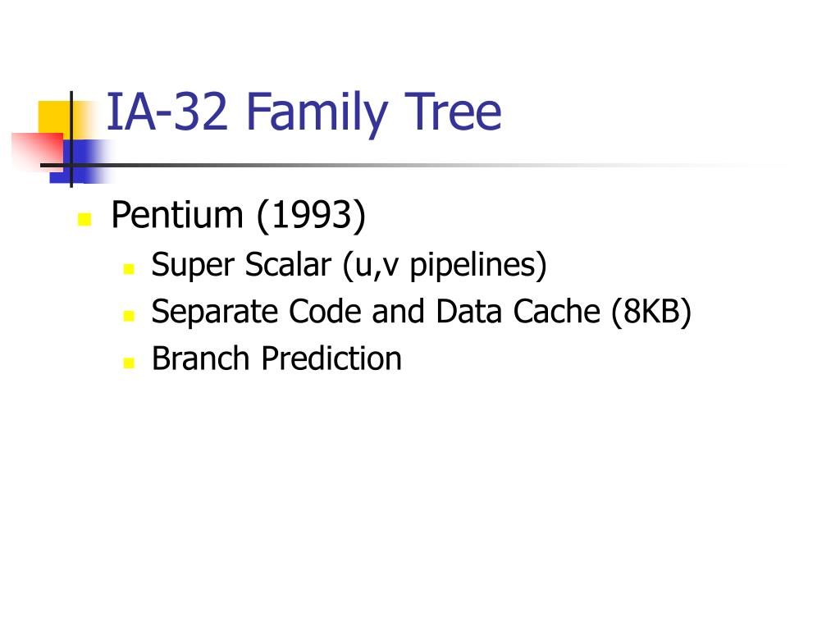Click the Separate Code and Data Cache line

421,312
